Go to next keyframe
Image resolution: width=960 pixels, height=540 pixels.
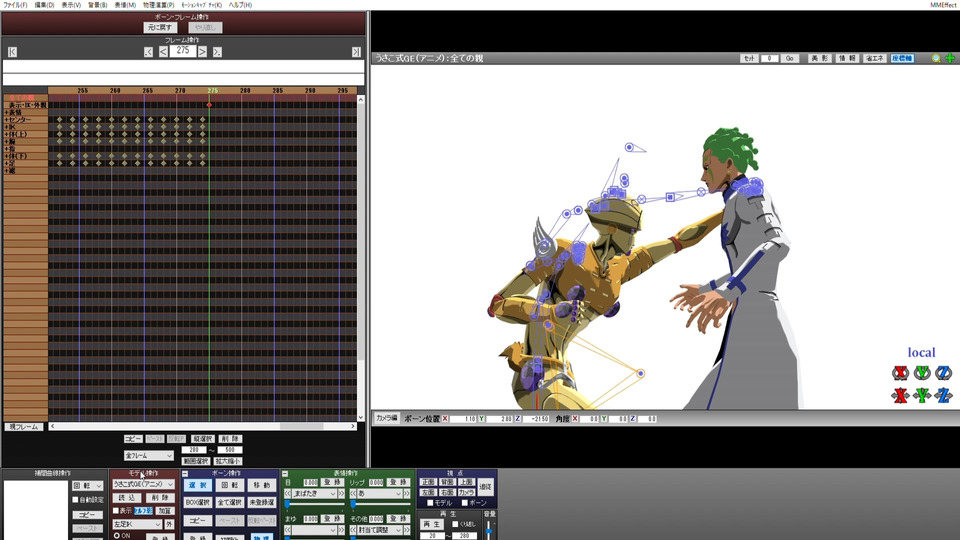coord(217,52)
